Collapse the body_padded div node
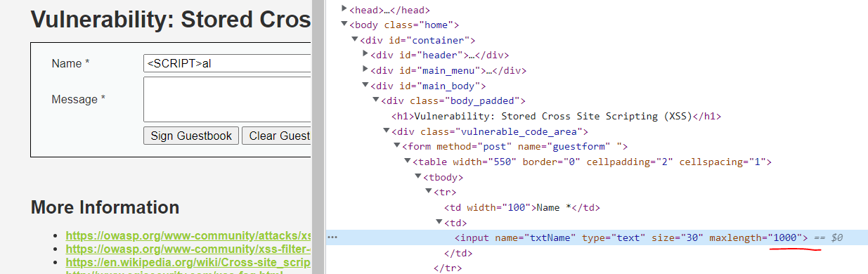Image resolution: width=868 pixels, height=274 pixels. coord(375,101)
